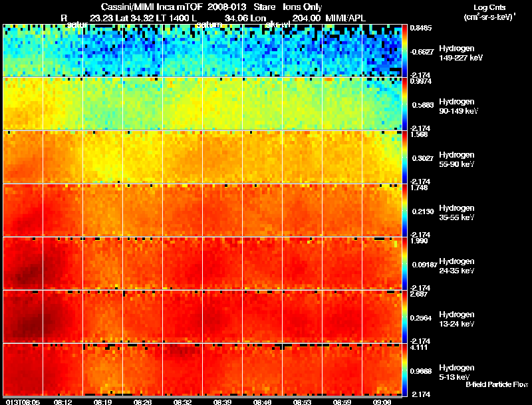Click the '08:59' time axis label
The width and height of the screenshot is (532, 405).
click(342, 402)
